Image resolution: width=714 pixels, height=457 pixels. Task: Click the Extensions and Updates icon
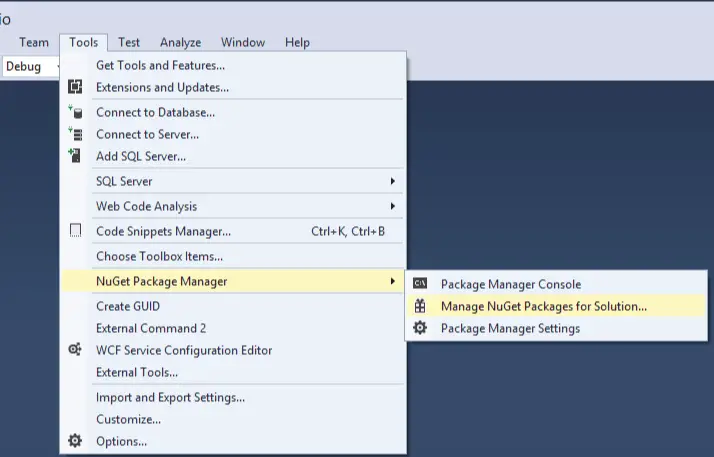[x=75, y=86]
